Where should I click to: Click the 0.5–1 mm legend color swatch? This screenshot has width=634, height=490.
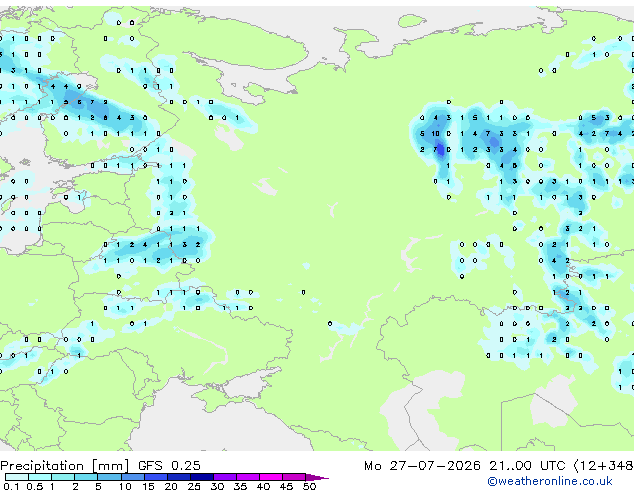click(40, 477)
